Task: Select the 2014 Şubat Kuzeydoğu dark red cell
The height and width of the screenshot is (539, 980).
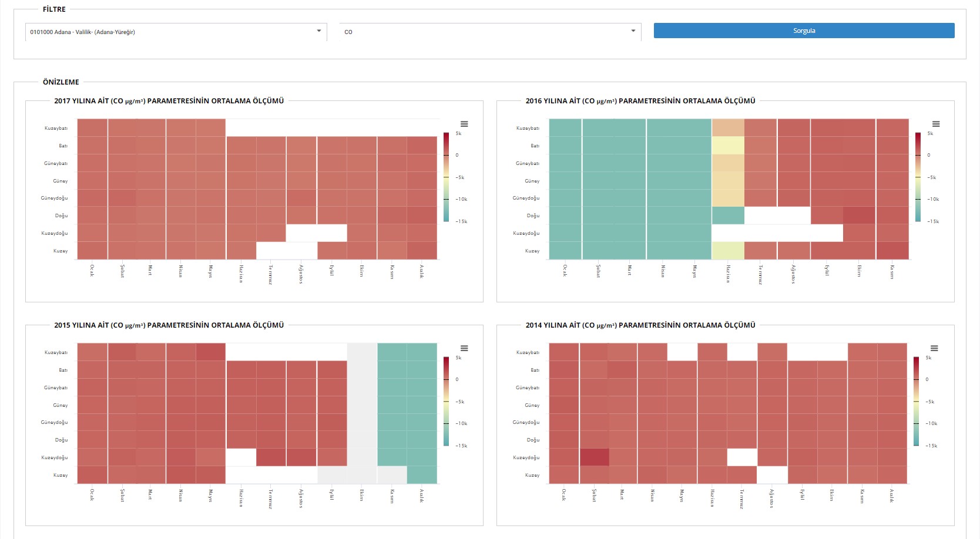Action: click(594, 457)
